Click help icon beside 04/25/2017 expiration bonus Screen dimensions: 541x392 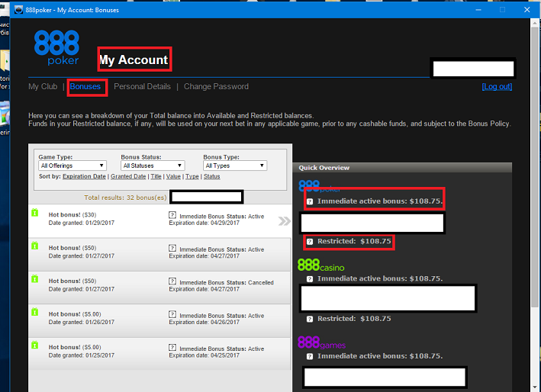coord(172,348)
